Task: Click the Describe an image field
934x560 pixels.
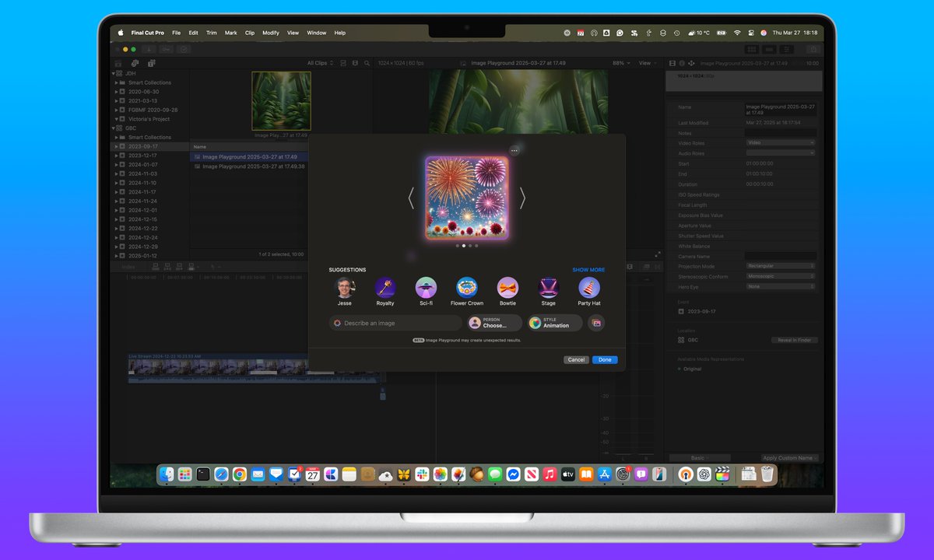Action: (x=393, y=323)
